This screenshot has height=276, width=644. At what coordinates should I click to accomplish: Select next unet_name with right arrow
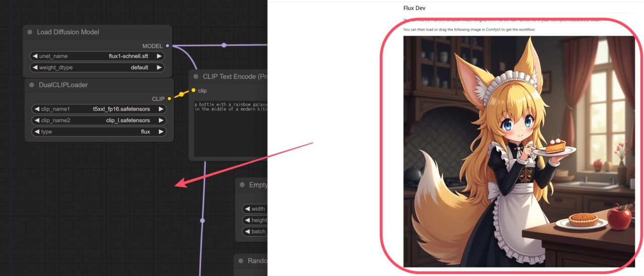(159, 56)
